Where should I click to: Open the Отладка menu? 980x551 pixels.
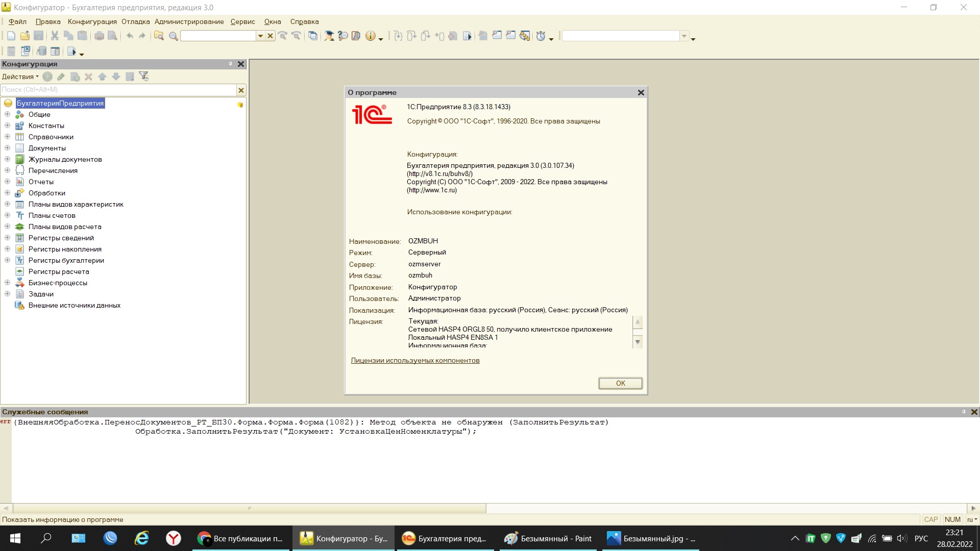click(x=136, y=21)
